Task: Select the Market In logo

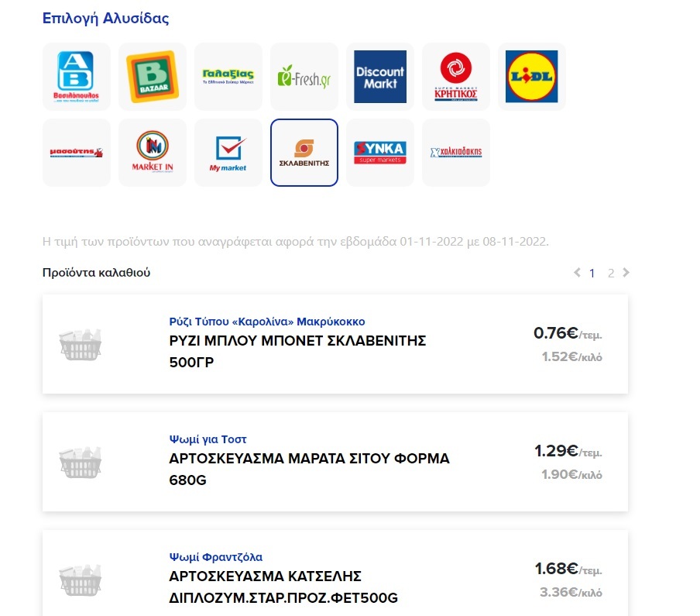Action: click(152, 152)
